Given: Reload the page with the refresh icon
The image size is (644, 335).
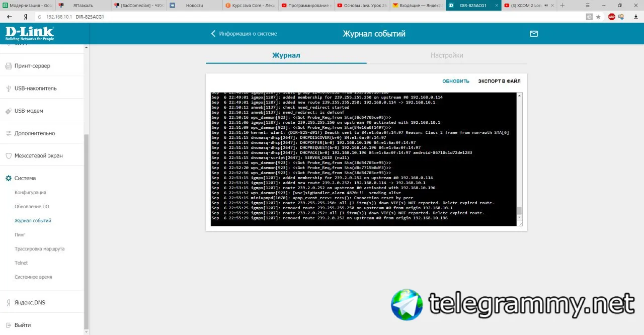Looking at the screenshot, I should 39,17.
